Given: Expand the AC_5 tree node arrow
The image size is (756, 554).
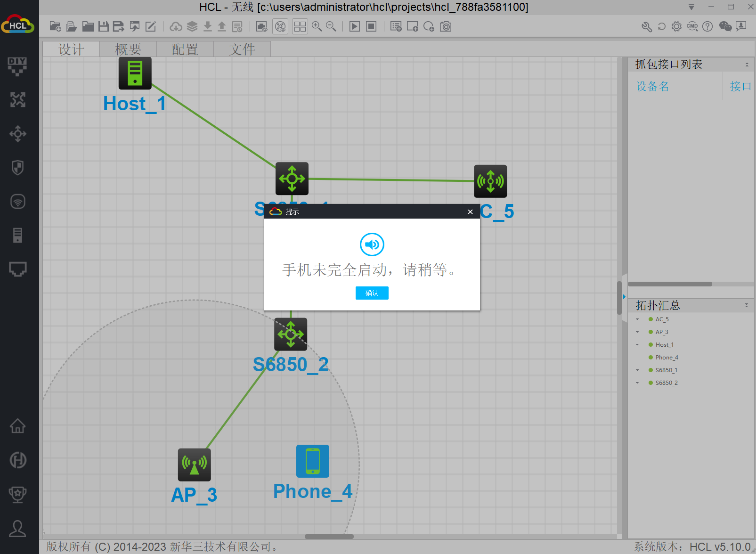Looking at the screenshot, I should point(637,319).
